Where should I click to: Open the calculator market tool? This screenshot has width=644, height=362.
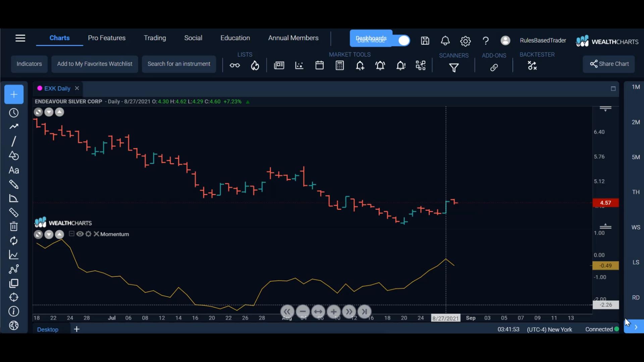point(340,65)
